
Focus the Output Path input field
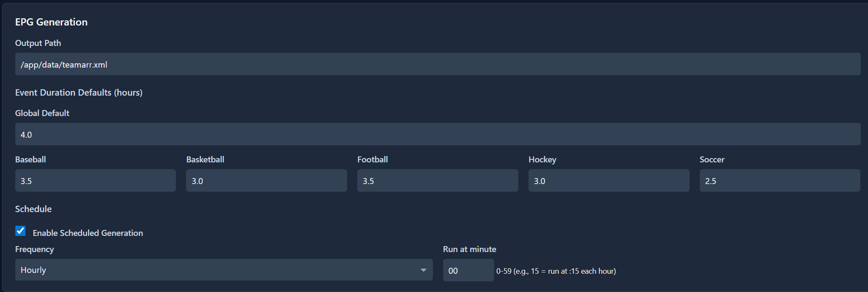click(438, 64)
